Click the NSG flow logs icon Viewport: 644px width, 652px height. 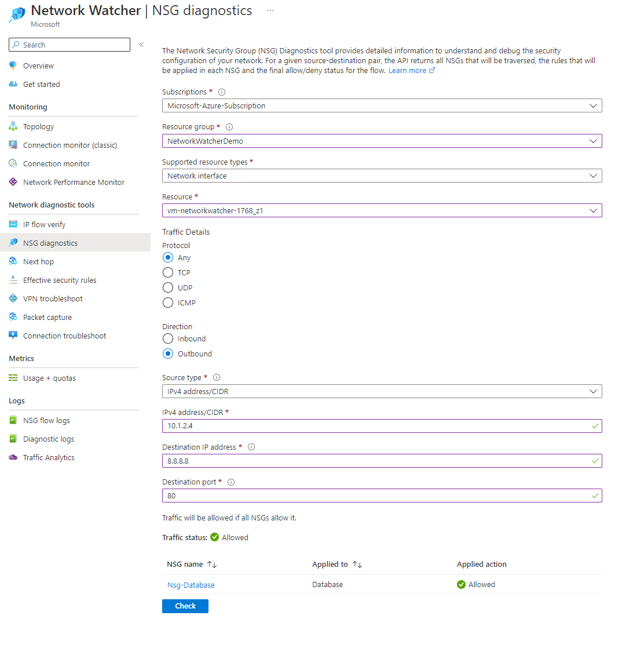(x=13, y=420)
